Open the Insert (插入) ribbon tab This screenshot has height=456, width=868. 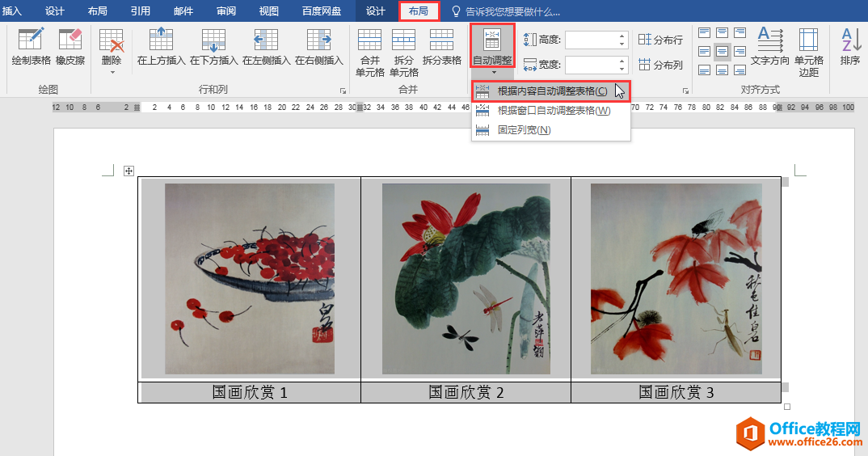(12, 11)
